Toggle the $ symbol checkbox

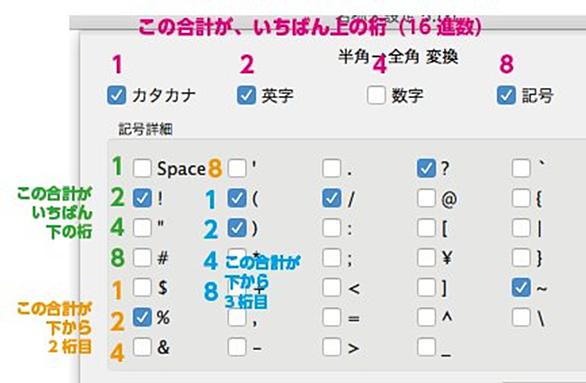point(142,288)
